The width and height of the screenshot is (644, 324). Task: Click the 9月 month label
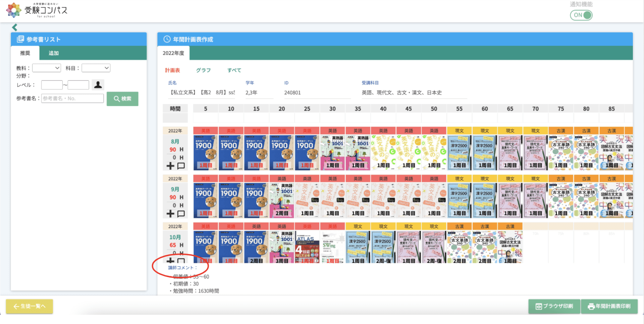click(175, 190)
